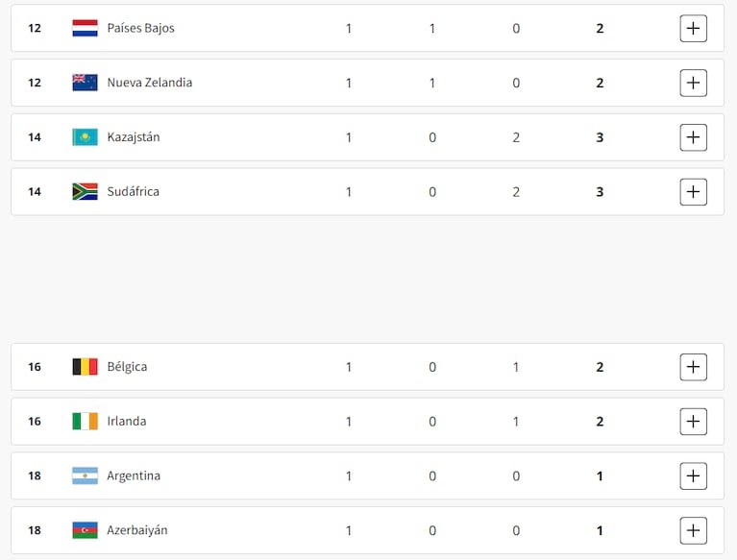Click Bélgica's rank number 16

click(35, 367)
